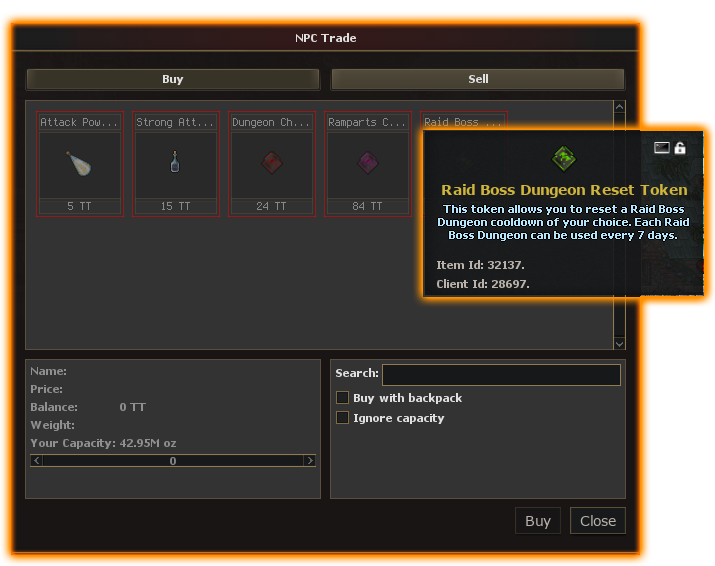Enable Buy with backpack checkbox
Image resolution: width=715 pixels, height=566 pixels.
(x=342, y=398)
